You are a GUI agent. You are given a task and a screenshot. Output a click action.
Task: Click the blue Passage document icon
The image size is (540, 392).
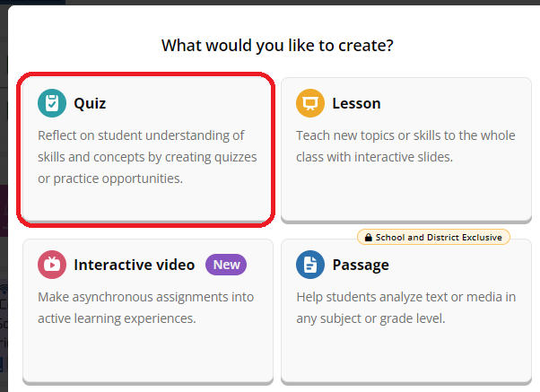[310, 265]
